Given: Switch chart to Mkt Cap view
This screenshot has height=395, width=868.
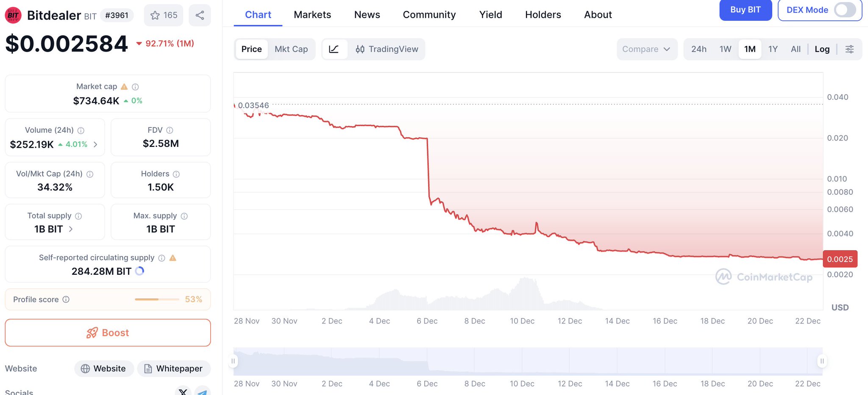Looking at the screenshot, I should [x=291, y=49].
